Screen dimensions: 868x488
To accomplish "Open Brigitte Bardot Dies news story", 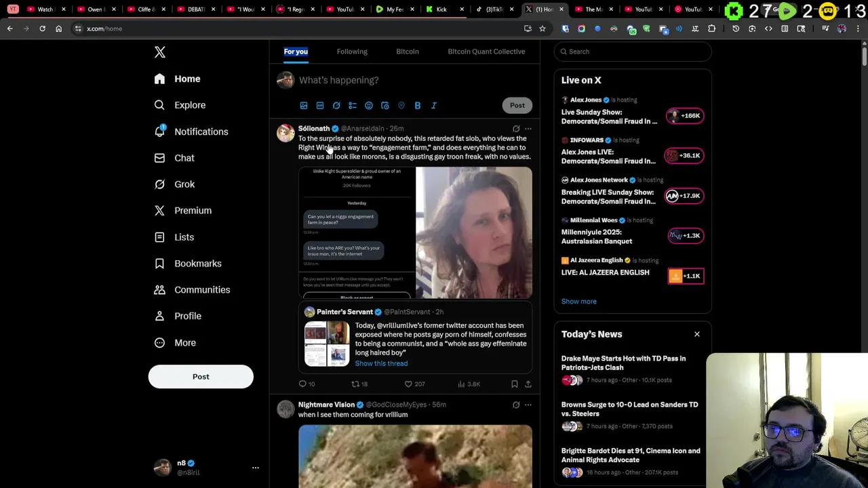I will 633,462.
